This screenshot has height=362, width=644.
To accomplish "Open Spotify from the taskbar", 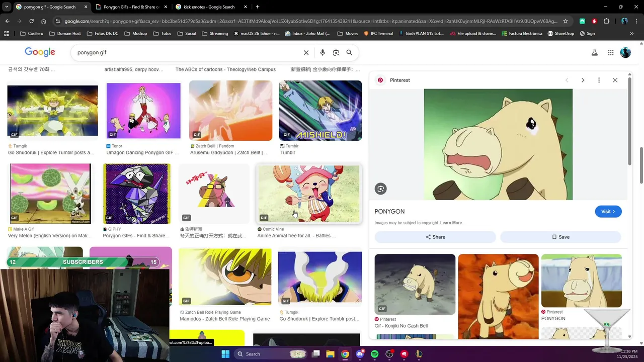I will pyautogui.click(x=374, y=354).
